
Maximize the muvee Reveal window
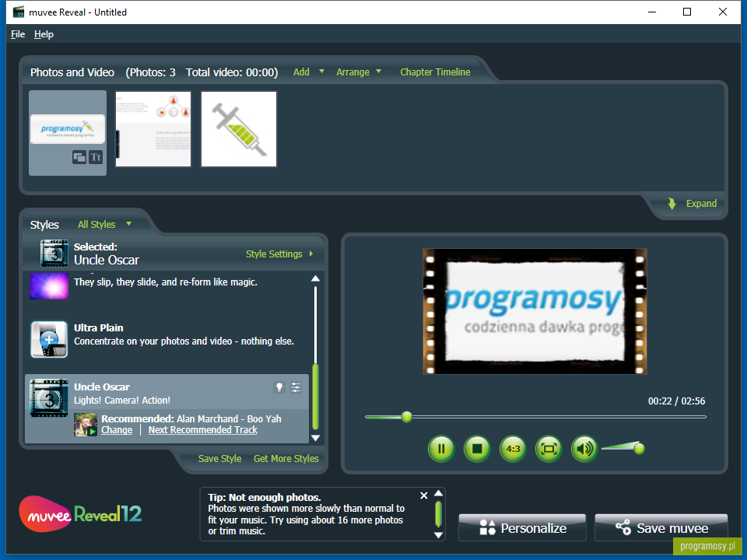click(x=687, y=12)
